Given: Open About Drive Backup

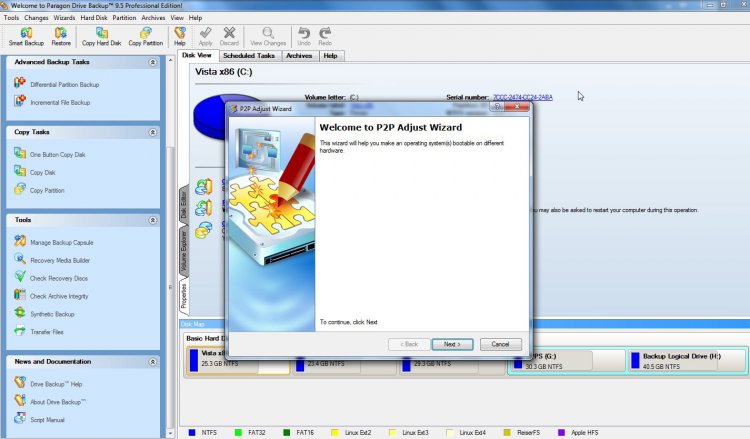Looking at the screenshot, I should tap(50, 401).
